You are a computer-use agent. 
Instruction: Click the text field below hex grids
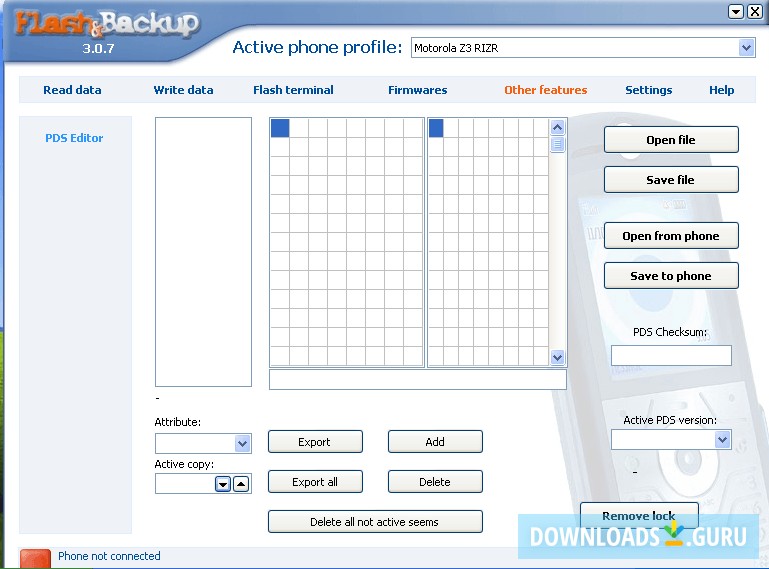[418, 380]
